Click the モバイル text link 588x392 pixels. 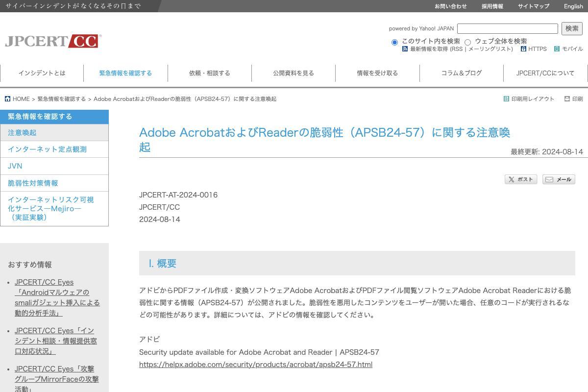click(x=572, y=49)
